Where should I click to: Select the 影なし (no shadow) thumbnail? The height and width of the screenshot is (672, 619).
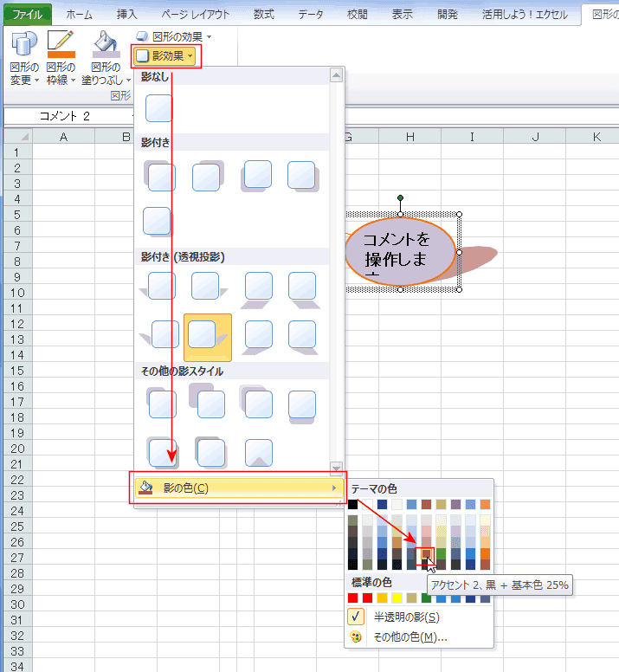tap(159, 108)
